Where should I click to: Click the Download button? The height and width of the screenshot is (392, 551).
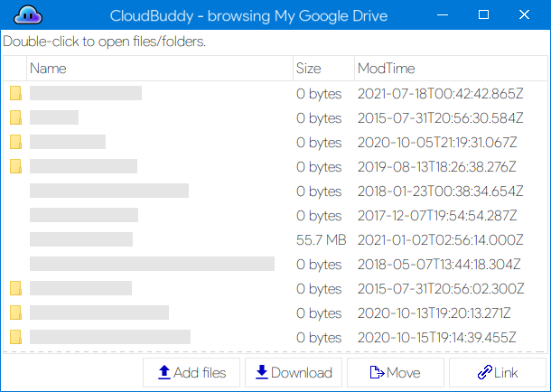[x=294, y=373]
